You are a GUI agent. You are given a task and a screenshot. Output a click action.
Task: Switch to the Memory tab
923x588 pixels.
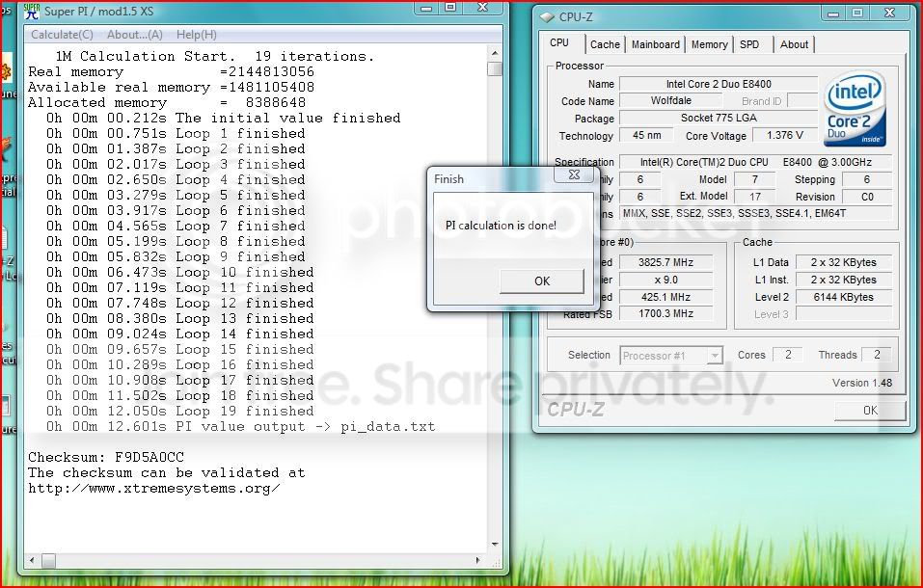click(709, 44)
